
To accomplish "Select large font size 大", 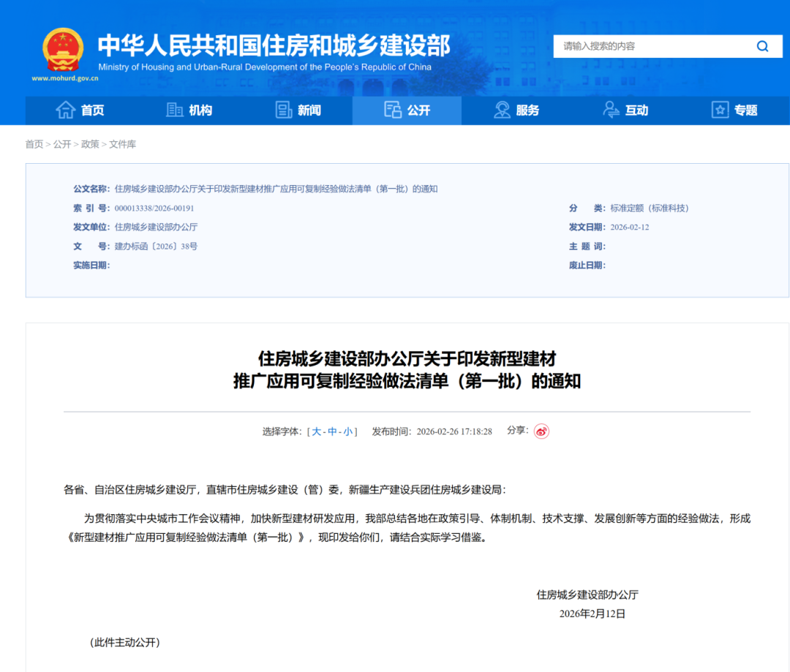I will 317,431.
